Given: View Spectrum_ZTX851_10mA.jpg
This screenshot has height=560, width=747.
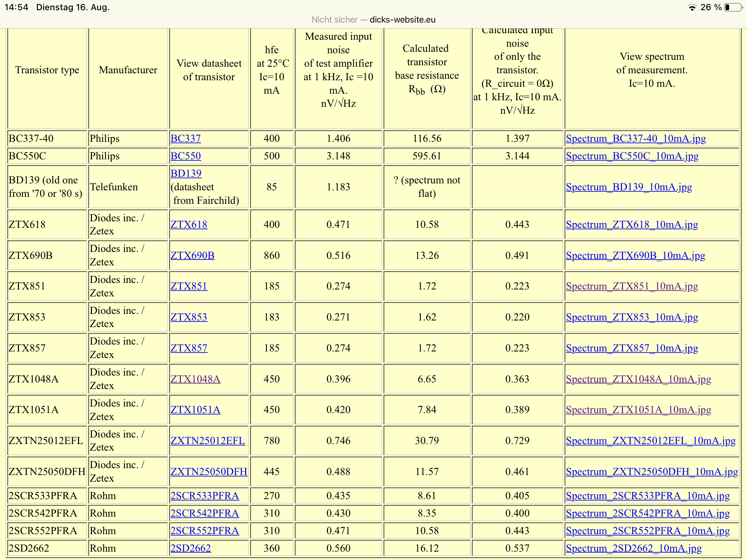Looking at the screenshot, I should [x=632, y=286].
